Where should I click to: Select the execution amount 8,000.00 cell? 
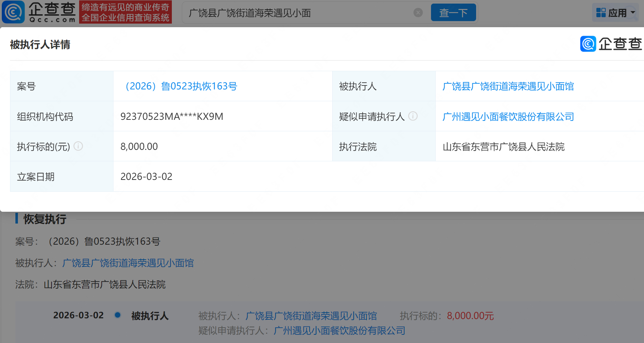223,146
